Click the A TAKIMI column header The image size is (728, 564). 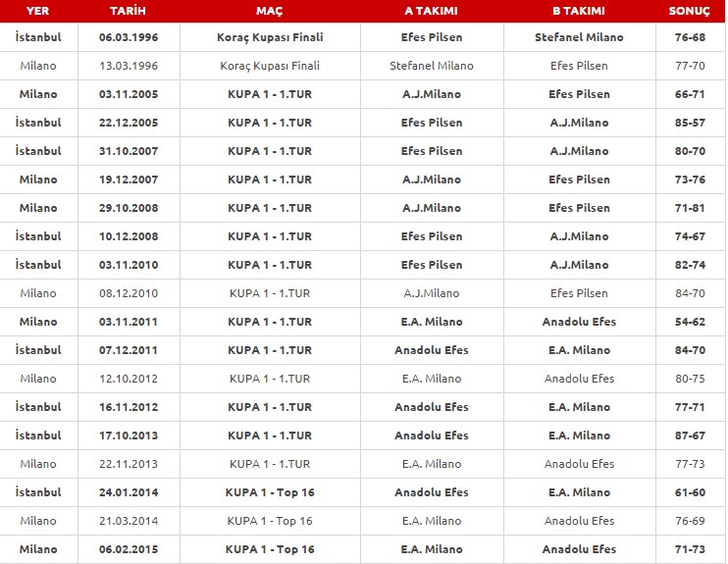pyautogui.click(x=432, y=11)
